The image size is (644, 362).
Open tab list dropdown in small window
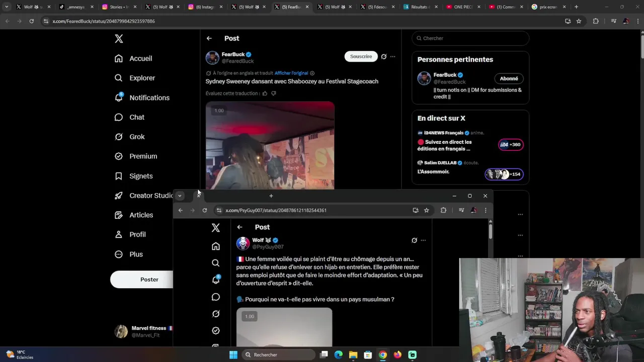(x=180, y=196)
